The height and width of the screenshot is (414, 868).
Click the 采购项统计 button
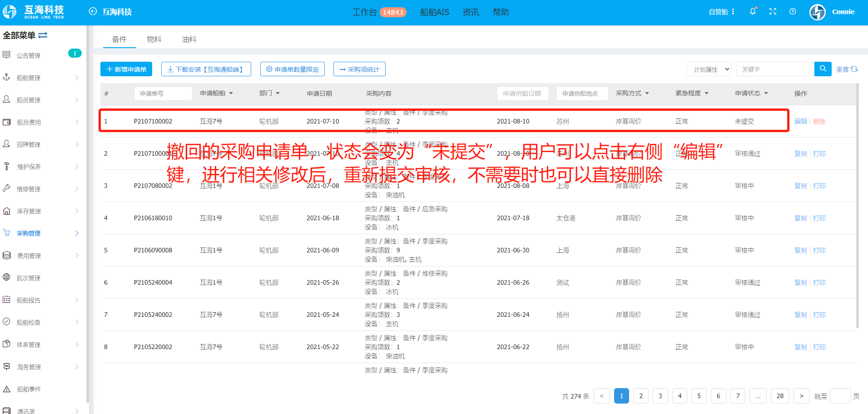pos(359,69)
